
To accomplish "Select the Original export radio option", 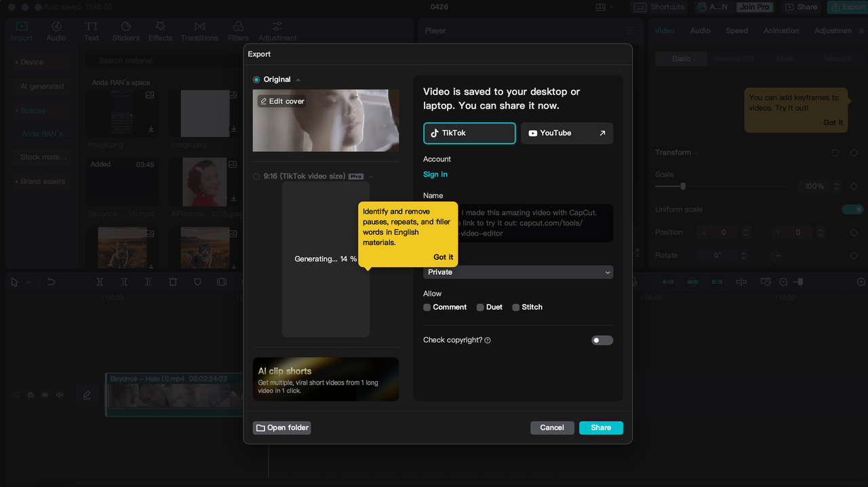I will (x=256, y=79).
